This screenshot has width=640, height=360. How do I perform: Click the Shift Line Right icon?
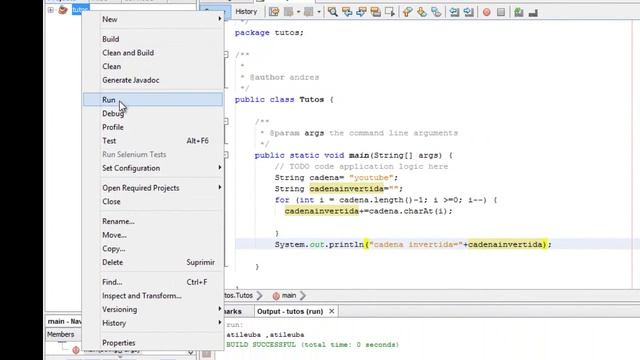468,12
